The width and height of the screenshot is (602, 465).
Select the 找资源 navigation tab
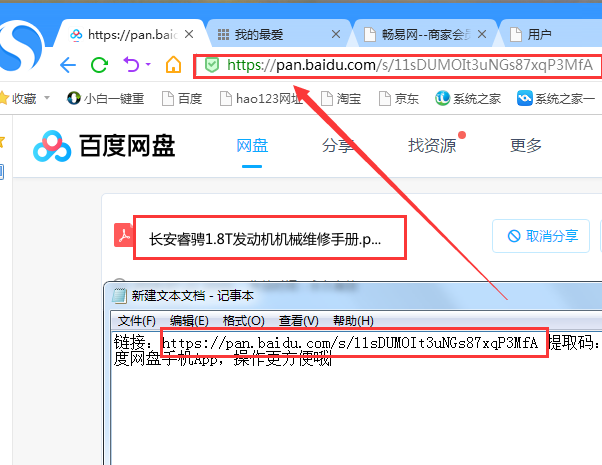point(432,146)
